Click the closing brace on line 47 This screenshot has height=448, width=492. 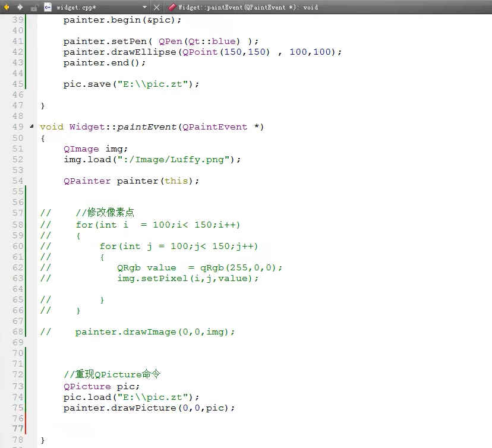pos(43,106)
